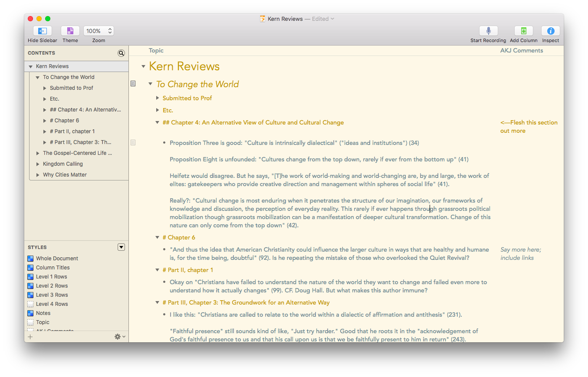
Task: Collapse the # Chapter 6 row in outline
Action: click(158, 238)
